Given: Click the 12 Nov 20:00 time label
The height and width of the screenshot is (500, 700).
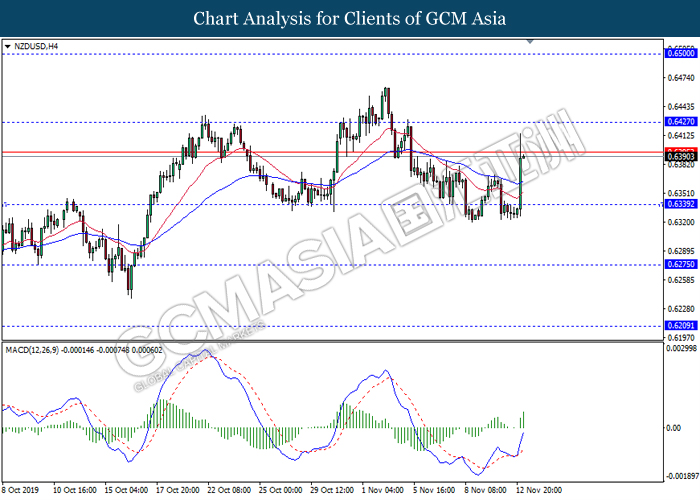Looking at the screenshot, I should pos(539,490).
